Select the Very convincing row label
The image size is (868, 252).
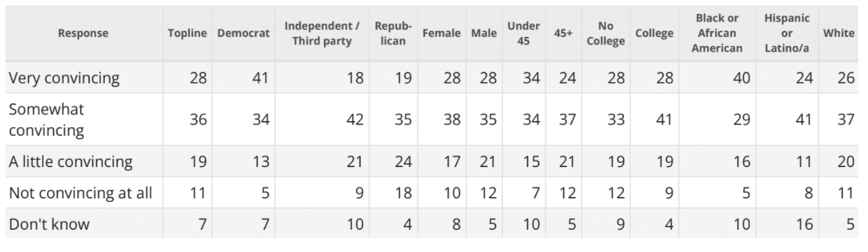(63, 78)
